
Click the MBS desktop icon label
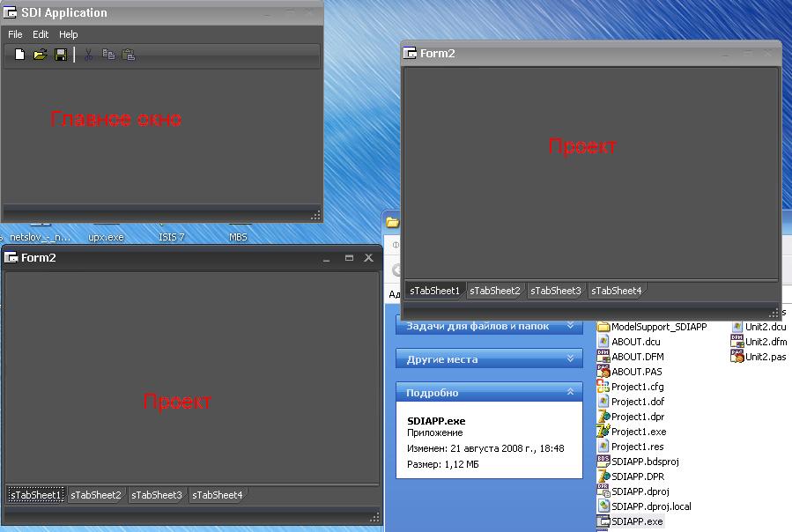(x=238, y=237)
